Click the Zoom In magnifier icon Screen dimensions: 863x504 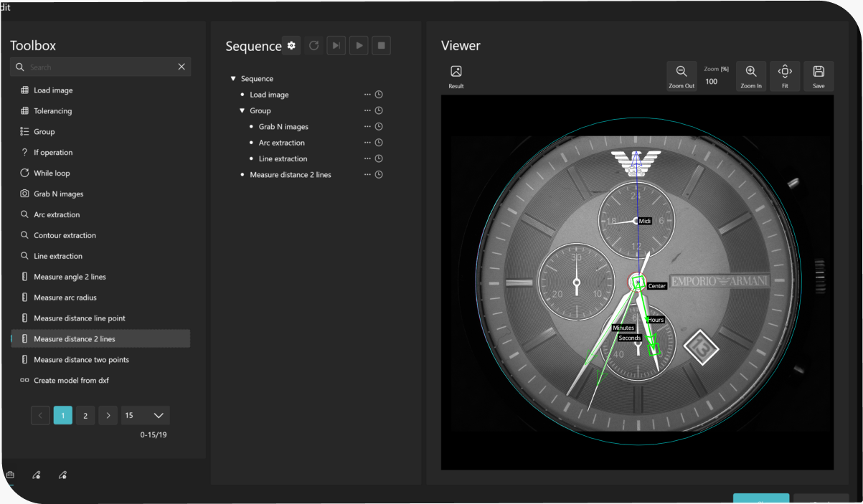click(751, 72)
